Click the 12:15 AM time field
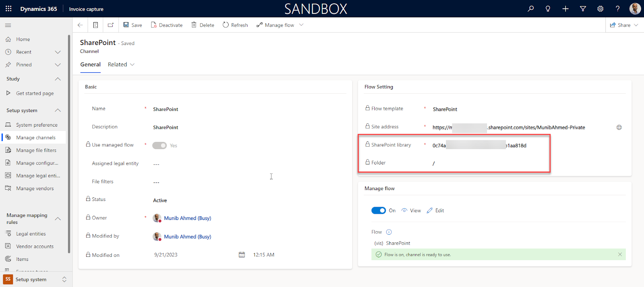 264,255
